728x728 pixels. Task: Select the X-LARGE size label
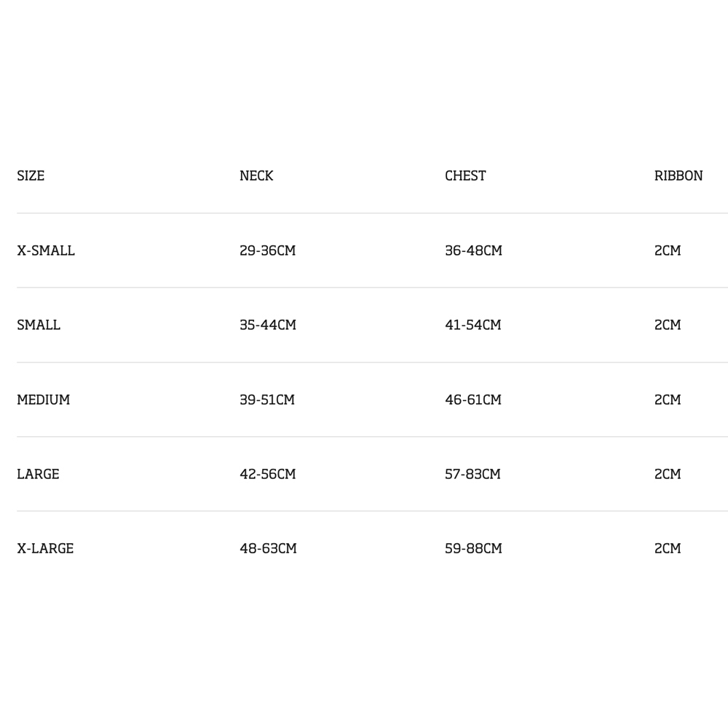45,548
